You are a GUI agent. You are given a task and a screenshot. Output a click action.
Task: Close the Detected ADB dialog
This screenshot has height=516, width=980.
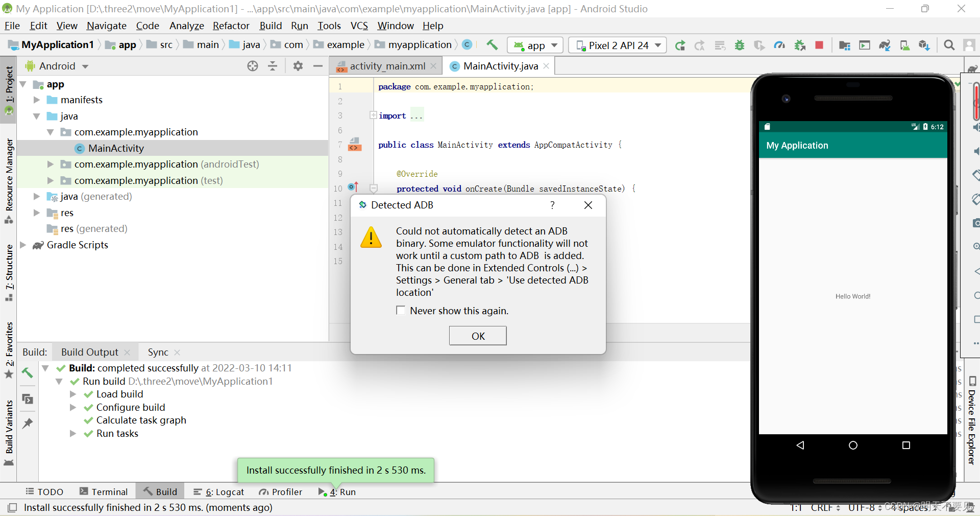(588, 205)
